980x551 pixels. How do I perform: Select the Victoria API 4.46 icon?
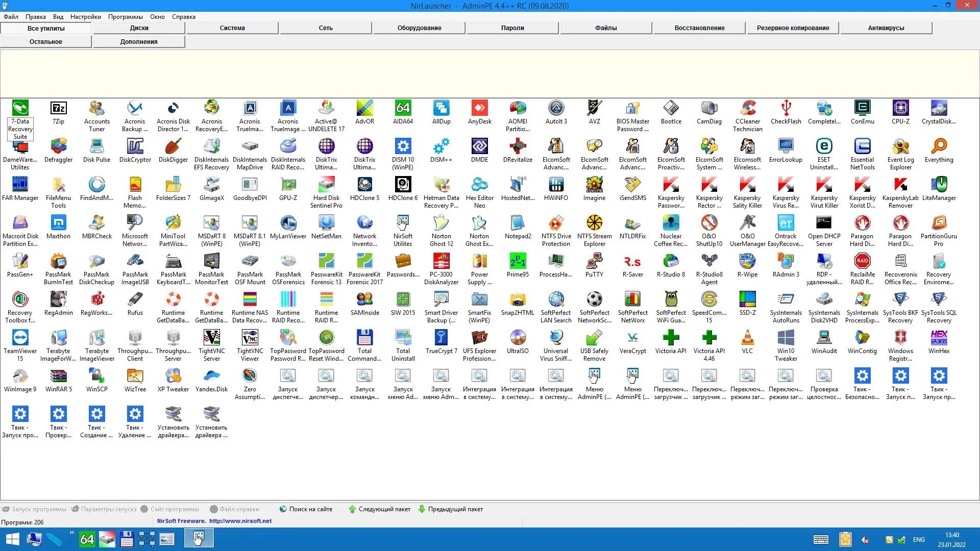tap(709, 338)
